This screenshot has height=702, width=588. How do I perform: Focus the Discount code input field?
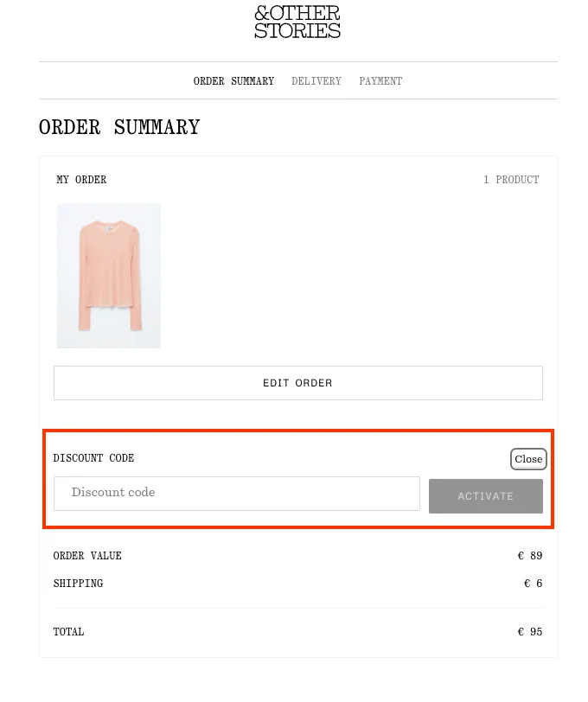coord(237,494)
